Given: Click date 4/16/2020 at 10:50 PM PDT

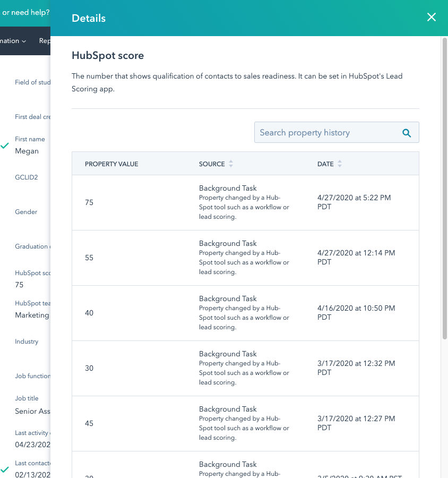Looking at the screenshot, I should pos(356,312).
